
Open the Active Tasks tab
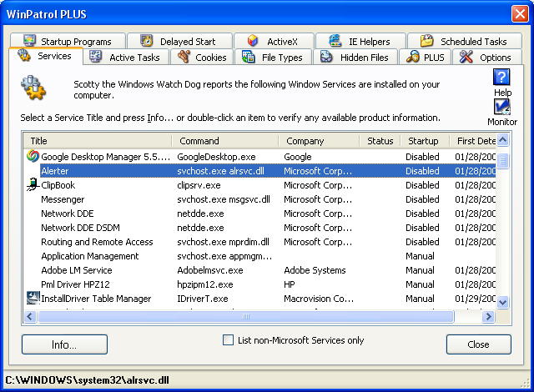[126, 58]
